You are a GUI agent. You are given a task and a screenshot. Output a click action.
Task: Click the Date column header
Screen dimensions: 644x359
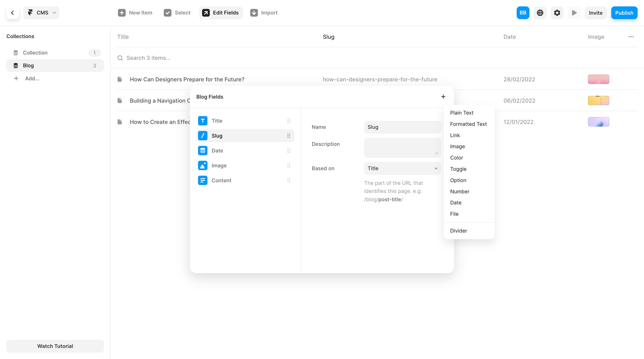[x=510, y=37]
